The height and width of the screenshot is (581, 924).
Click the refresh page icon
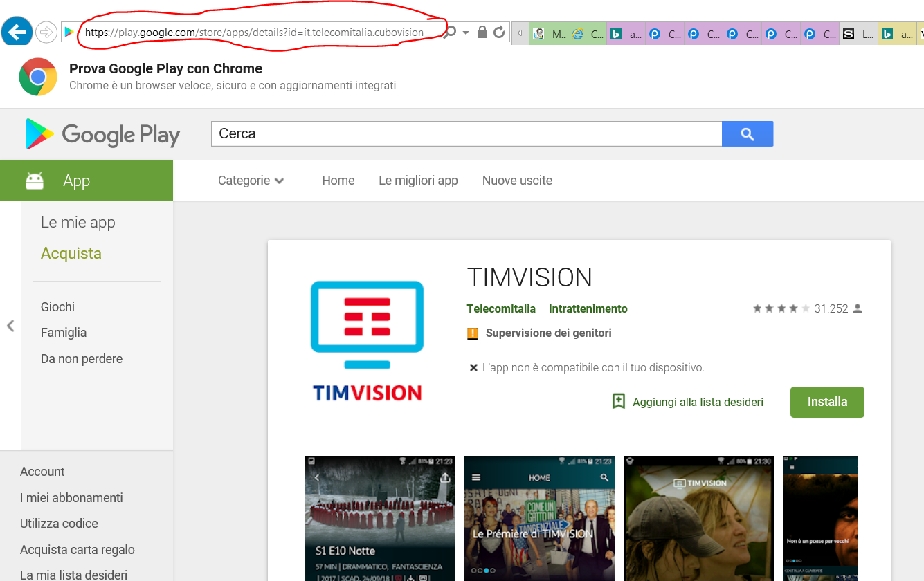(499, 32)
